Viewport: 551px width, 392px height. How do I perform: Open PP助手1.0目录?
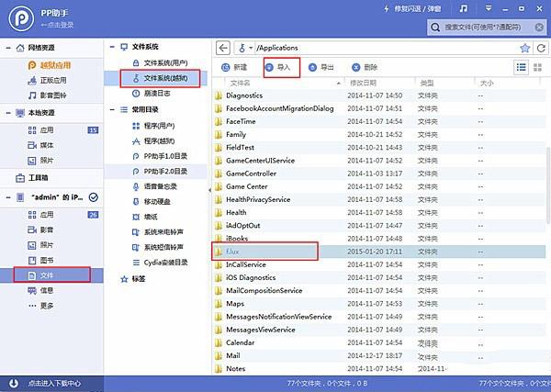click(160, 156)
